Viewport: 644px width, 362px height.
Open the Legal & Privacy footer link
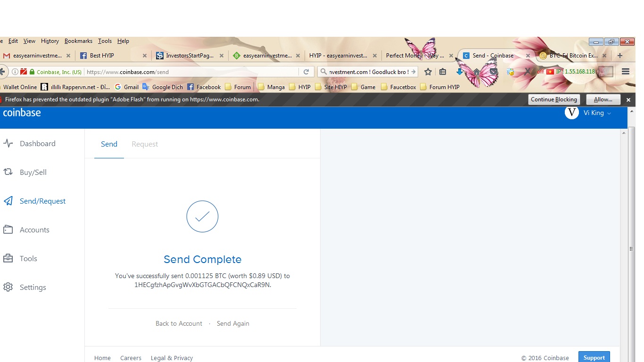tap(172, 358)
